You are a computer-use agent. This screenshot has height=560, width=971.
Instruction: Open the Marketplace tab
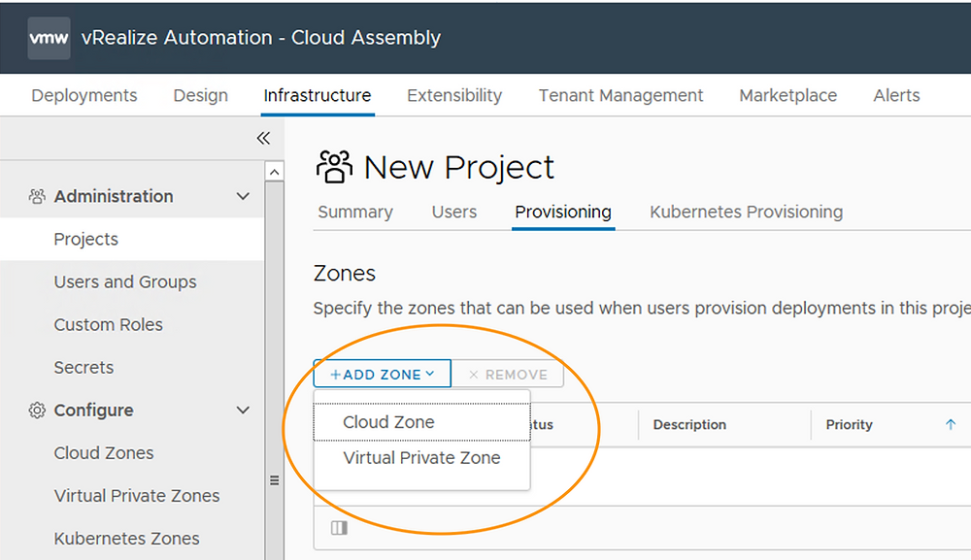pos(787,95)
